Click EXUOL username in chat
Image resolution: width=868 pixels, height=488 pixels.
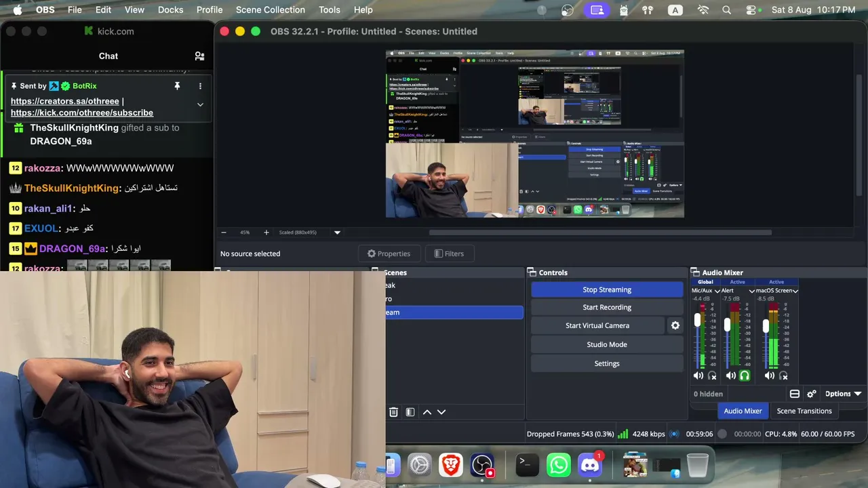tap(41, 228)
